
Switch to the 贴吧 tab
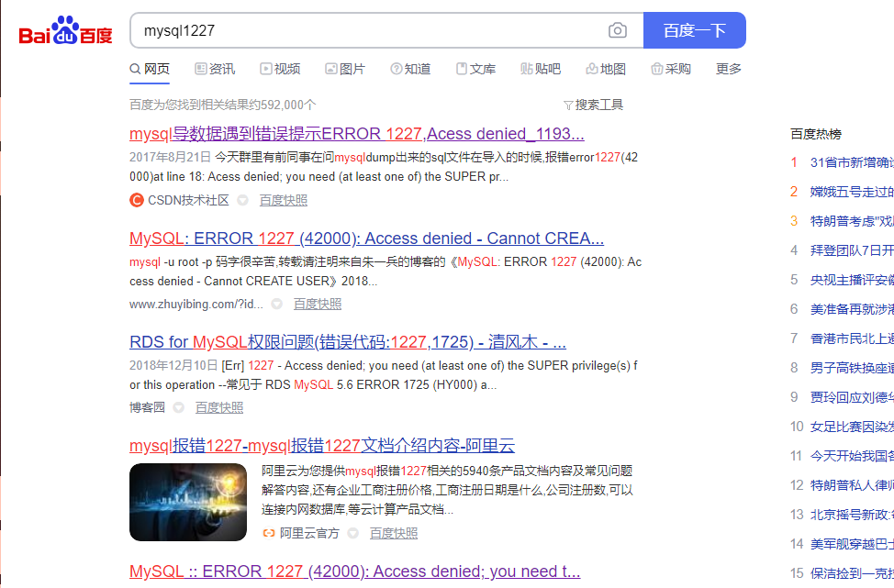[x=541, y=69]
